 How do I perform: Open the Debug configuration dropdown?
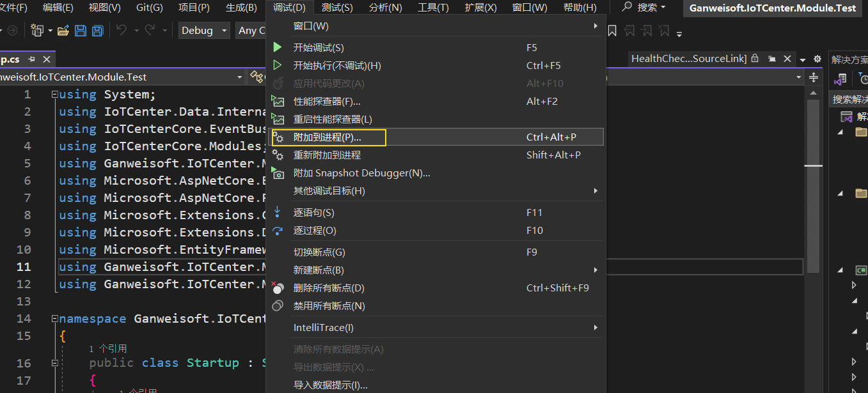(204, 31)
